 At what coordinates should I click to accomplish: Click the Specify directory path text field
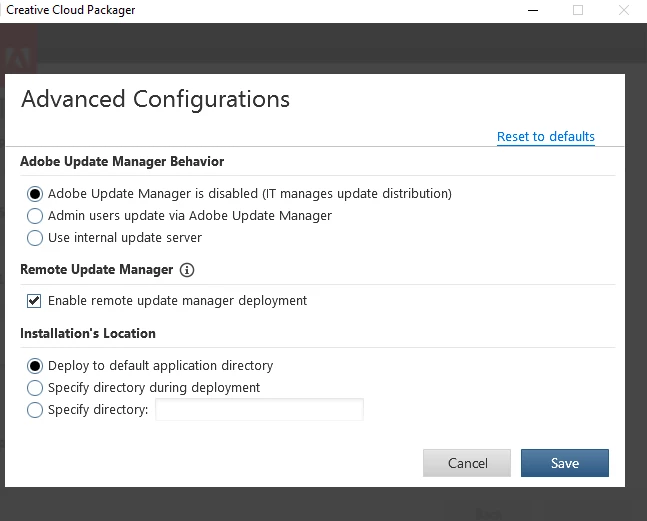tap(259, 410)
